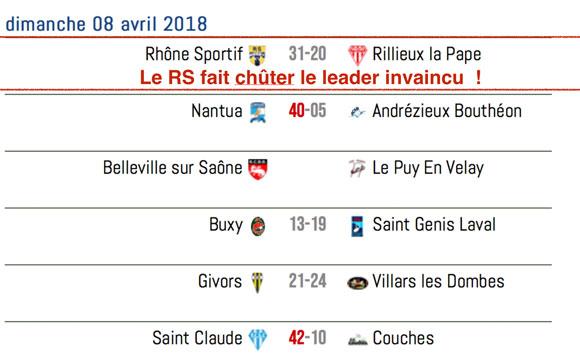Click the Saint Genis Laval blue logo

click(357, 226)
